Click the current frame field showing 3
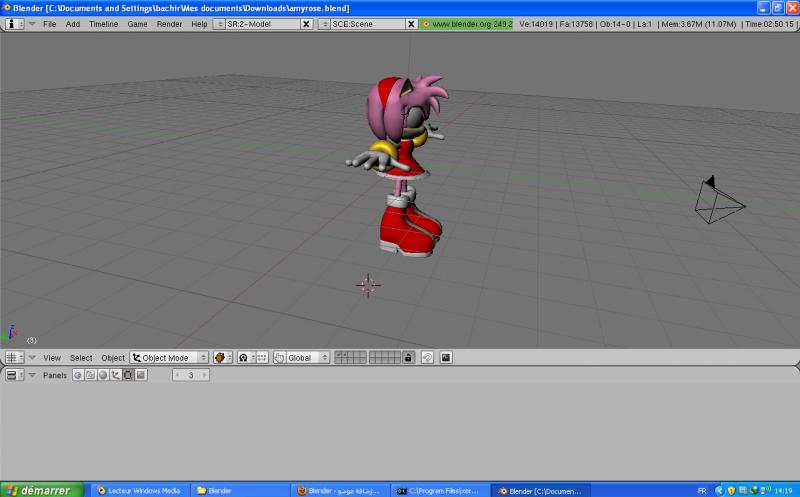This screenshot has height=497, width=800. 191,375
